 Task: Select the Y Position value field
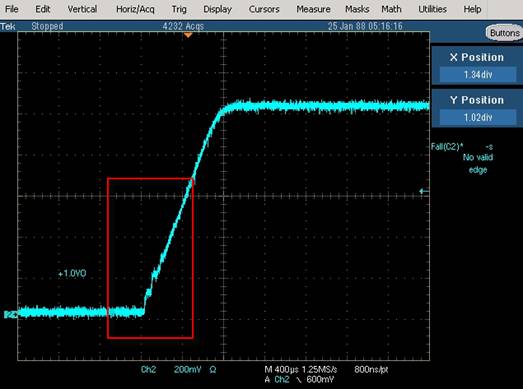point(478,117)
